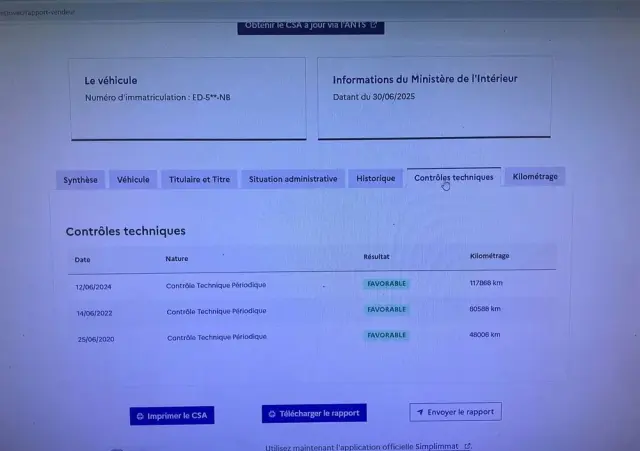Screen dimensions: 640x451
Task: Click the paper plane icon on Envoyer le rapport
Action: point(420,412)
